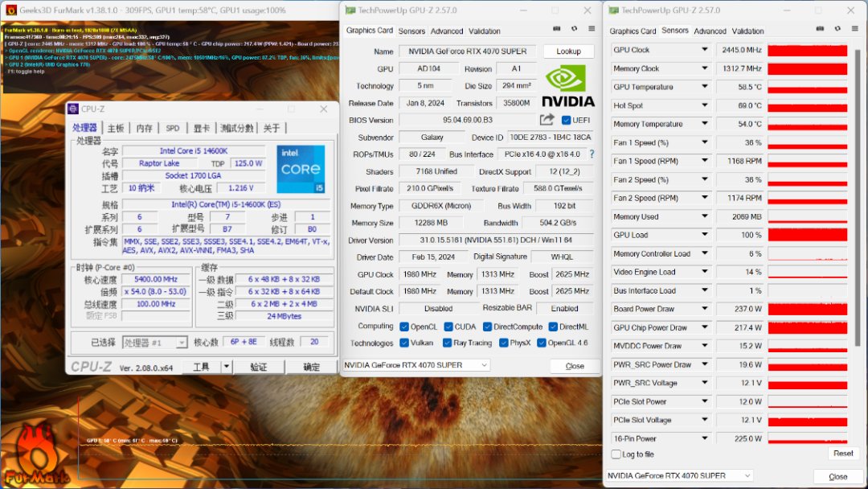This screenshot has width=868, height=489.
Task: Click the refresh icon in GPU-Z Sensors window
Action: pyautogui.click(x=837, y=29)
